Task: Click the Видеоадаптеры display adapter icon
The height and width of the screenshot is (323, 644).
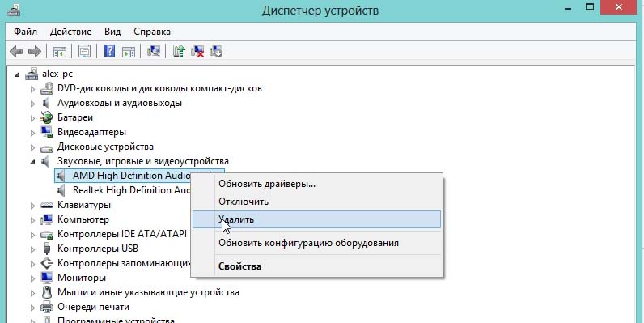Action: pyautogui.click(x=47, y=132)
